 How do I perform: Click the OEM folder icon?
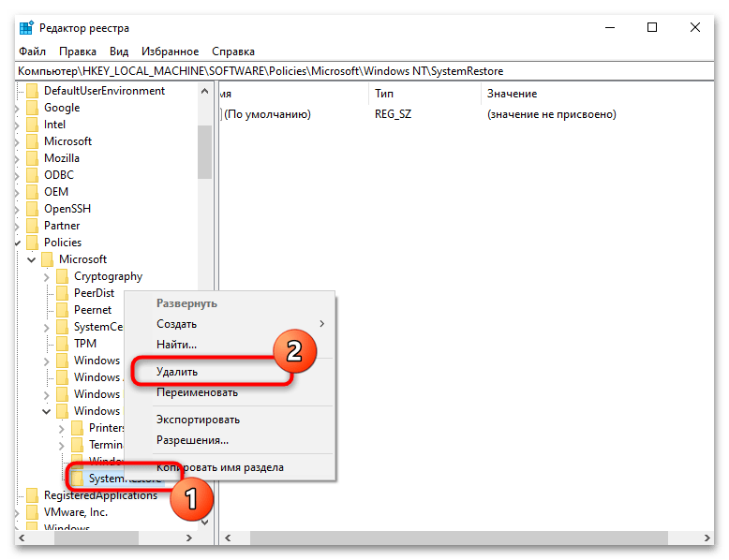[32, 192]
